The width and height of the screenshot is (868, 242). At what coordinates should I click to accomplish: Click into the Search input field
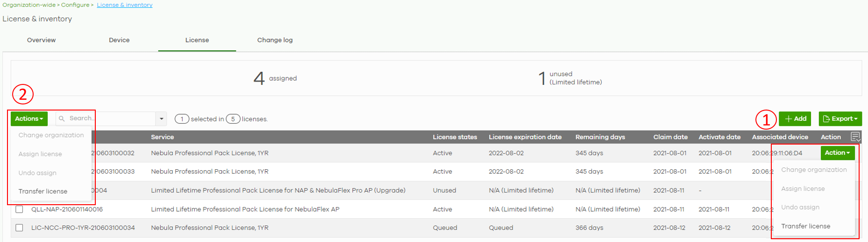click(x=111, y=118)
